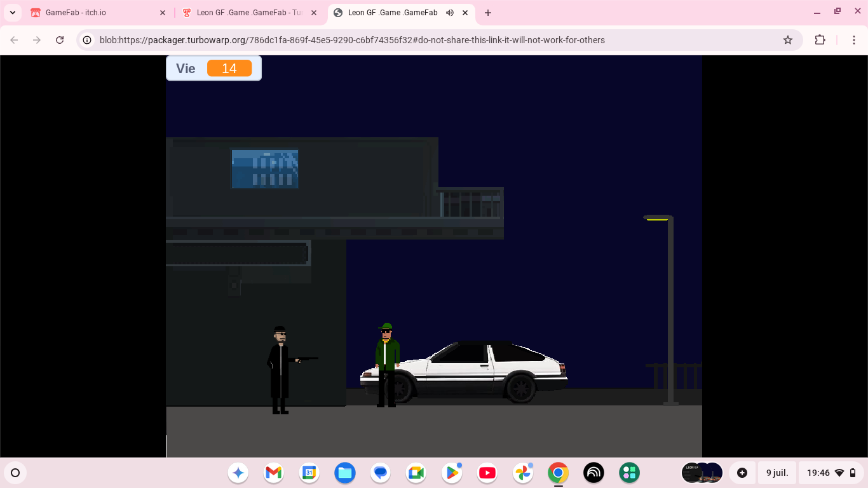
Task: Open a new browser tab
Action: coord(488,13)
